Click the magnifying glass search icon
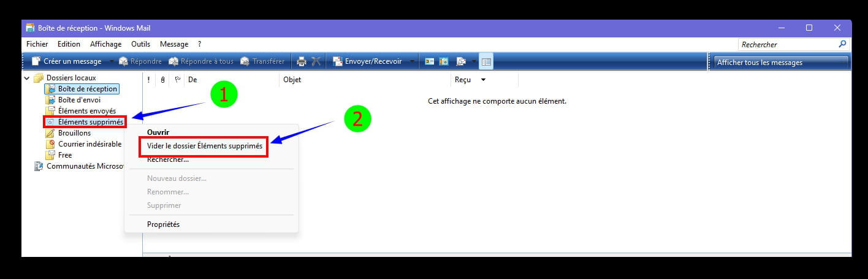This screenshot has height=279, width=868. pos(842,44)
